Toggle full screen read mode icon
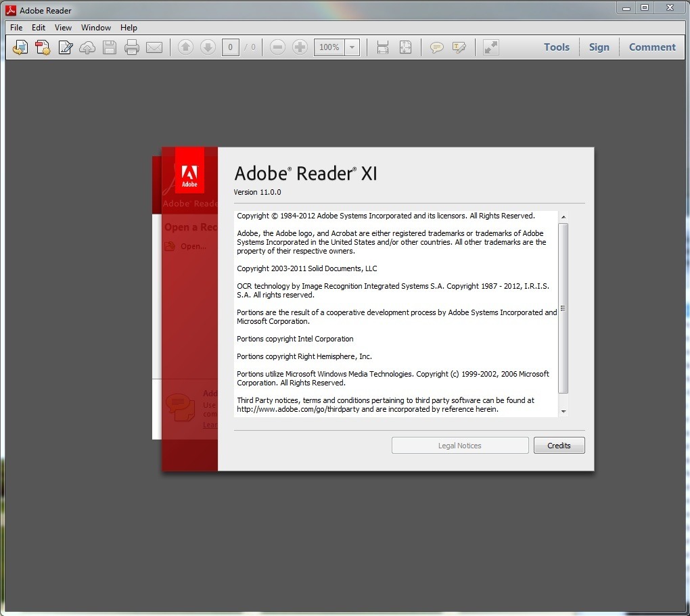 [x=491, y=47]
